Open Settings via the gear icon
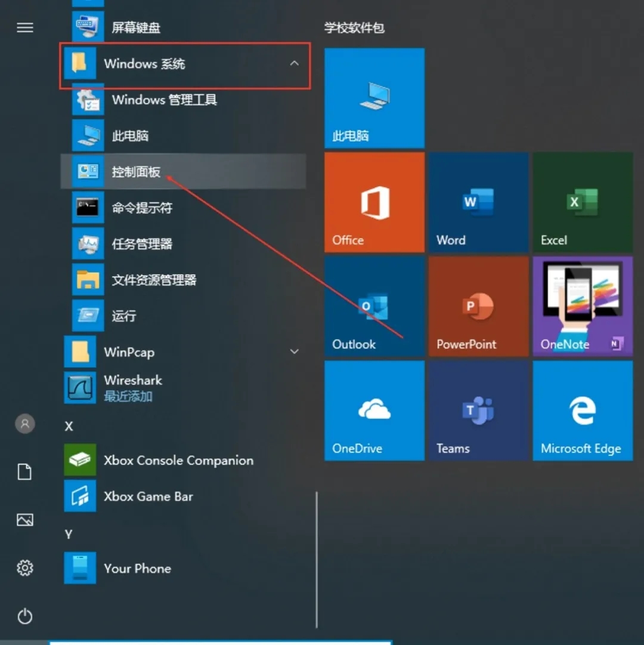This screenshot has width=644, height=645. click(x=25, y=567)
